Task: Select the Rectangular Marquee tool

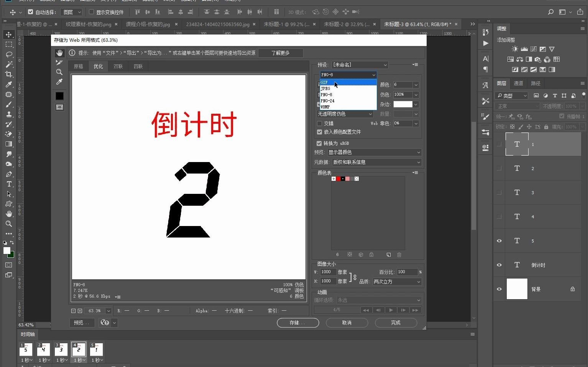Action: pyautogui.click(x=9, y=44)
